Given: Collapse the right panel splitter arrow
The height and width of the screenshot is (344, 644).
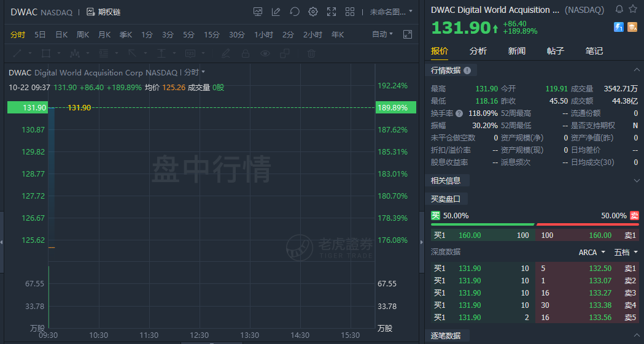Looking at the screenshot, I should pos(421,242).
